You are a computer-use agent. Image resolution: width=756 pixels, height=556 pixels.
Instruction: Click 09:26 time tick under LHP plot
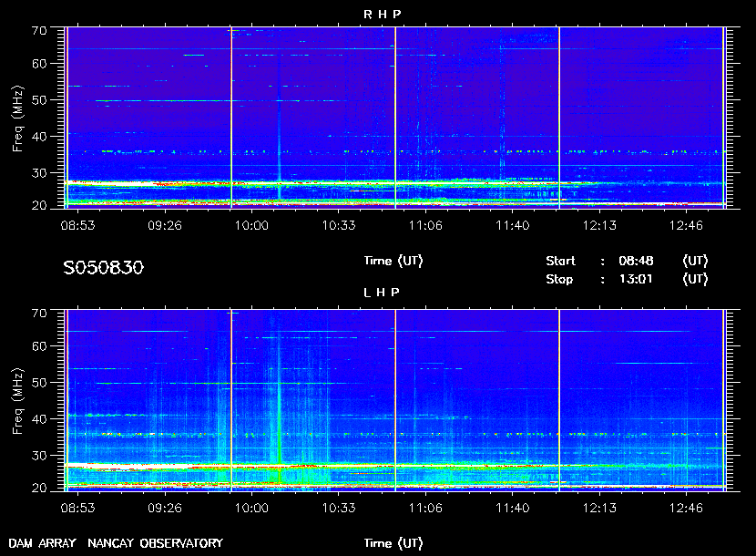click(x=165, y=508)
